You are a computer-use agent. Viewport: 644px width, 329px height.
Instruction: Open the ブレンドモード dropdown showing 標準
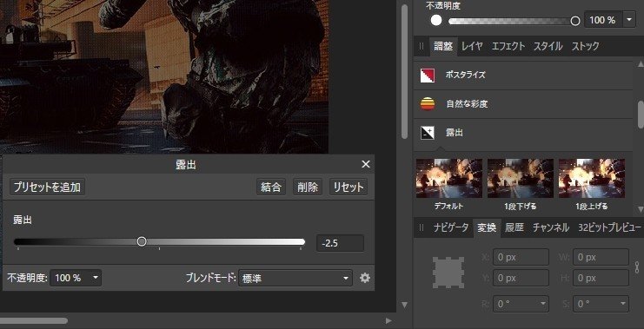[295, 278]
